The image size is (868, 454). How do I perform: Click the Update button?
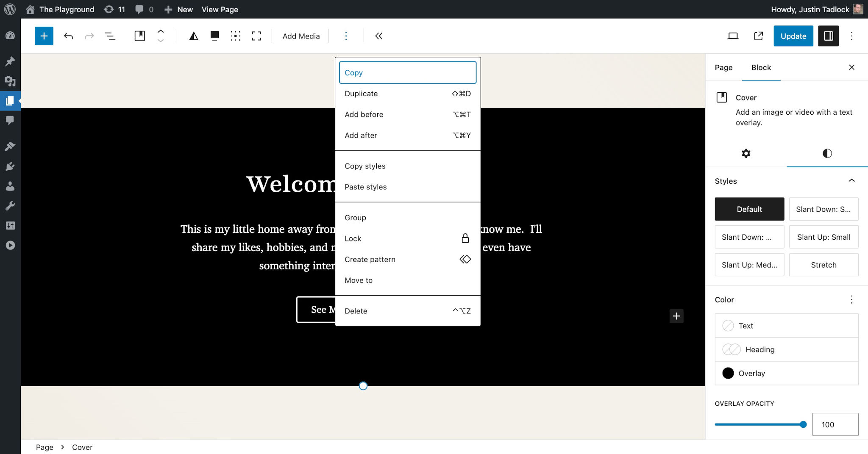click(793, 36)
